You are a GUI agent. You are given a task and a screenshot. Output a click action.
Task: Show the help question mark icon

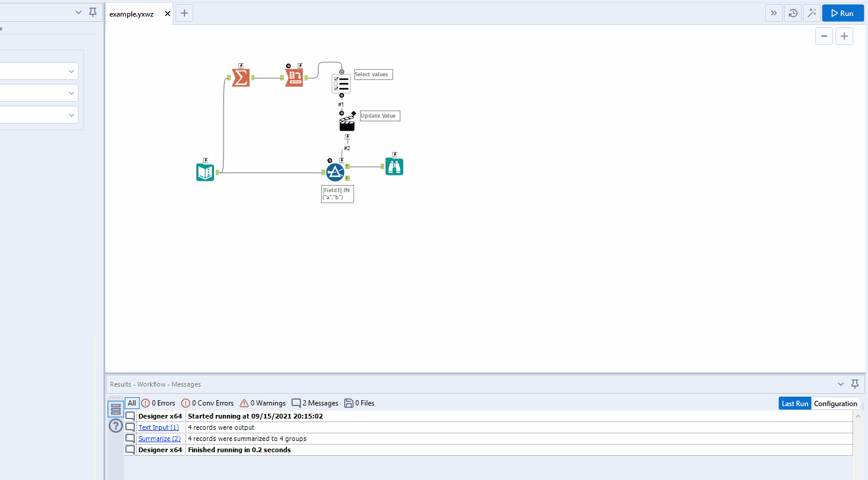pyautogui.click(x=116, y=426)
